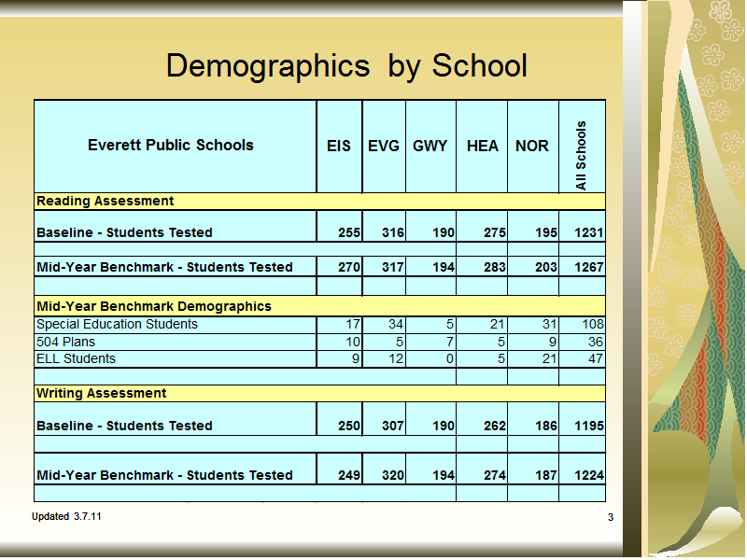747x560 pixels.
Task: Click value 262 in Writing Baseline row
Action: tap(495, 426)
